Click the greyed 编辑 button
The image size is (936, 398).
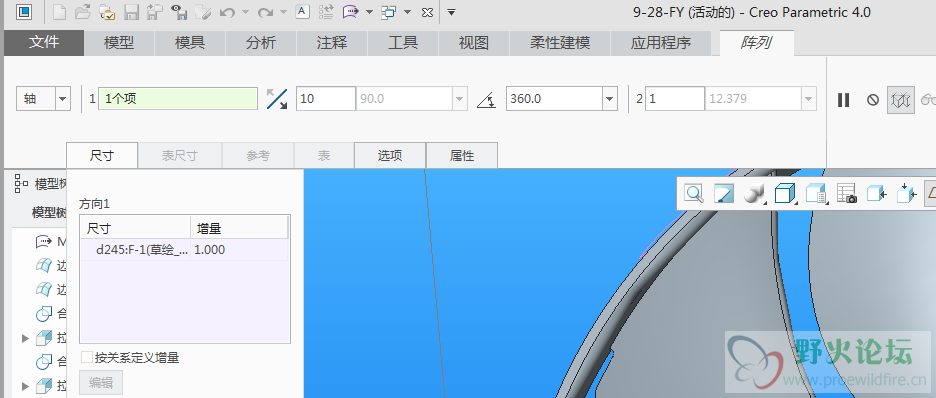click(x=101, y=383)
